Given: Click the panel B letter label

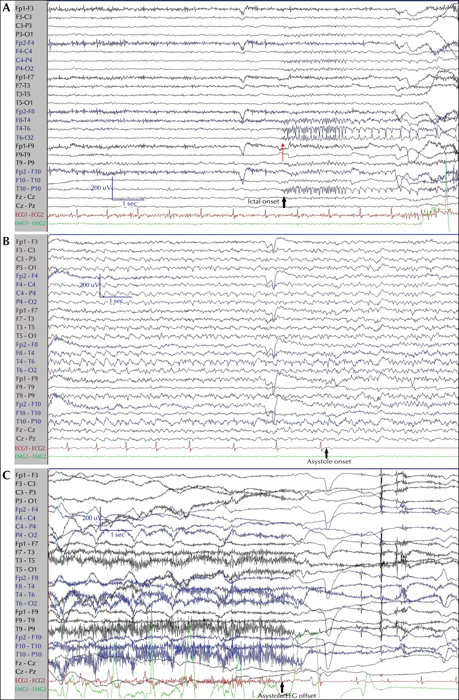Looking at the screenshot, I should click(x=6, y=242).
